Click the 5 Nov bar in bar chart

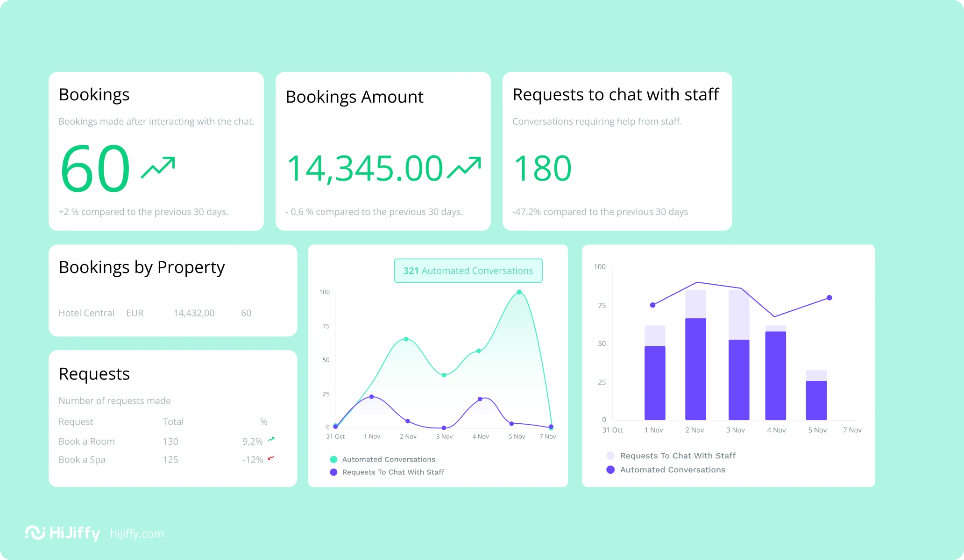tap(816, 400)
